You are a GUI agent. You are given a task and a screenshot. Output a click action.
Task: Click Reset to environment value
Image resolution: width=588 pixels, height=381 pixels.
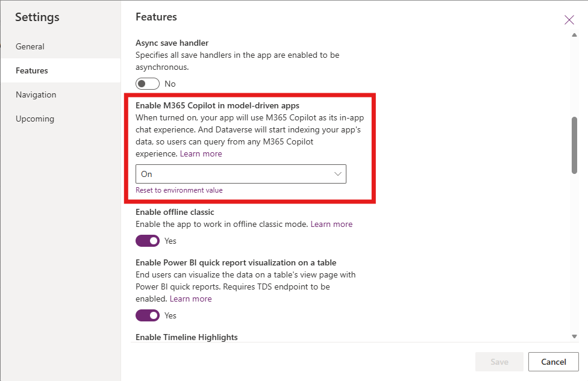(180, 190)
